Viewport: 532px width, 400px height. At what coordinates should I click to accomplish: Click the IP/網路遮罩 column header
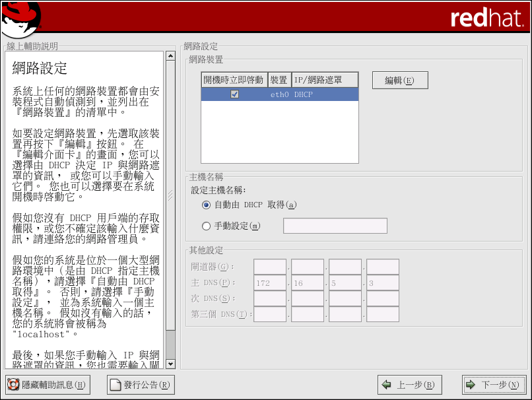click(x=323, y=80)
